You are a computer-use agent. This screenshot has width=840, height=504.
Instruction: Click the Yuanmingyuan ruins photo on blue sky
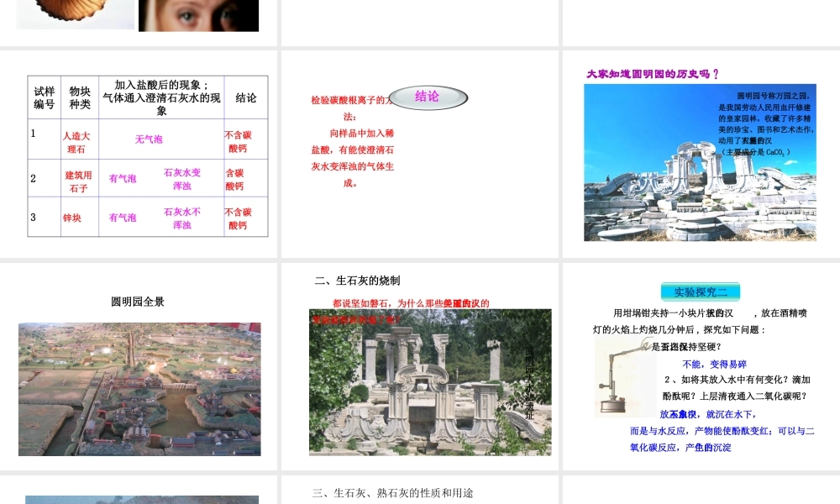tap(700, 162)
